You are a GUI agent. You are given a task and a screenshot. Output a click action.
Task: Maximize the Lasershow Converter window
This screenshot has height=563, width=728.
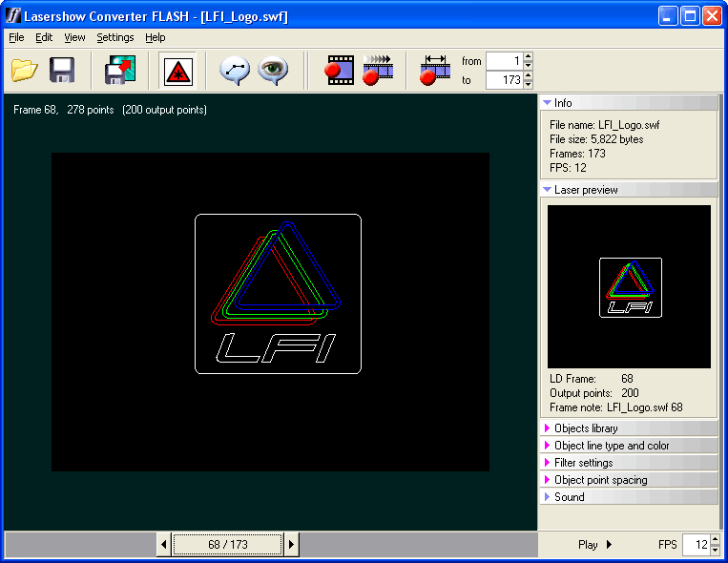pyautogui.click(x=691, y=16)
